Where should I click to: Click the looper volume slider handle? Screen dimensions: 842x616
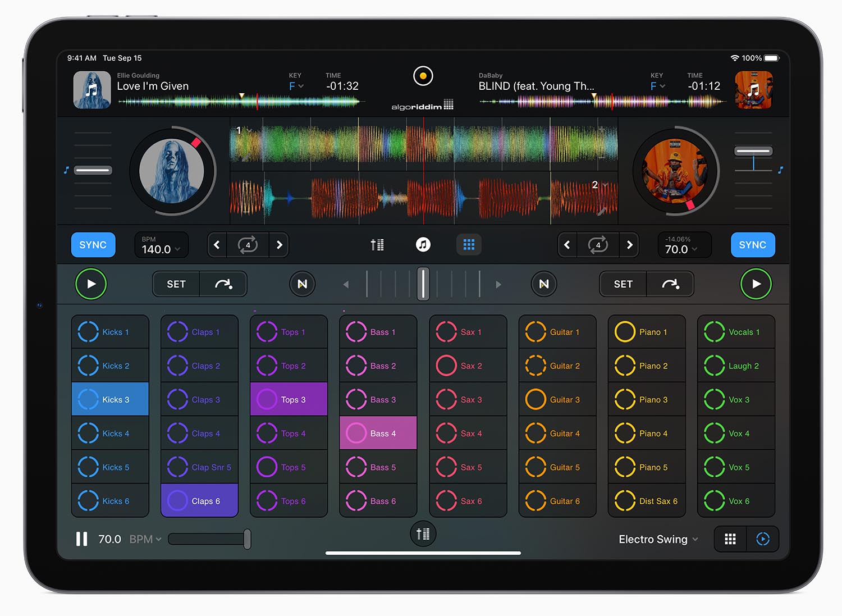tap(247, 539)
